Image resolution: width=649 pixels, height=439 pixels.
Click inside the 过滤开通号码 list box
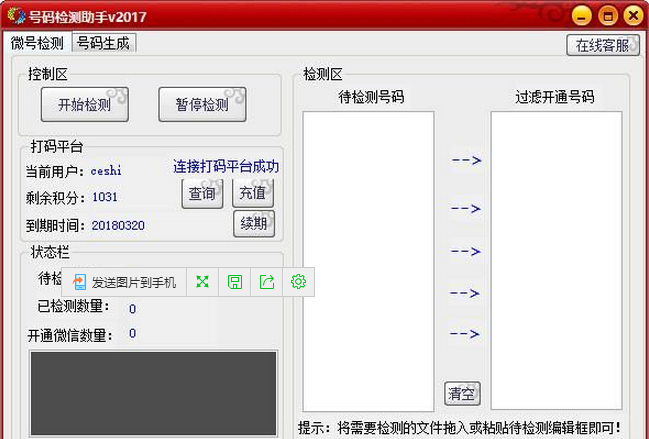click(556, 260)
